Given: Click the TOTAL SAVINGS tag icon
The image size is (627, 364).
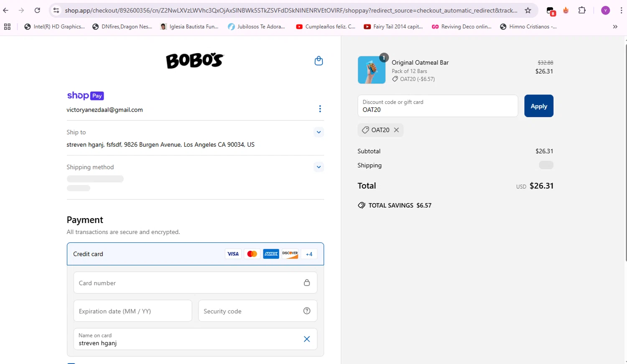Looking at the screenshot, I should (362, 205).
